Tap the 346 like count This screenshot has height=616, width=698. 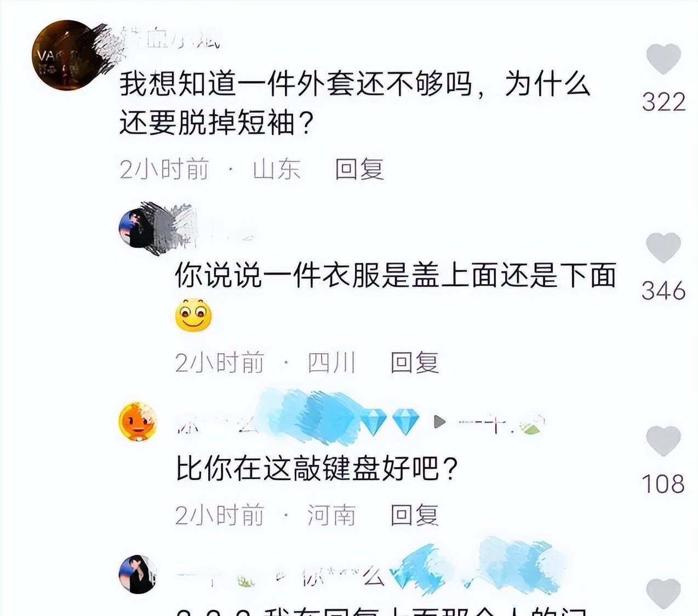pyautogui.click(x=663, y=291)
